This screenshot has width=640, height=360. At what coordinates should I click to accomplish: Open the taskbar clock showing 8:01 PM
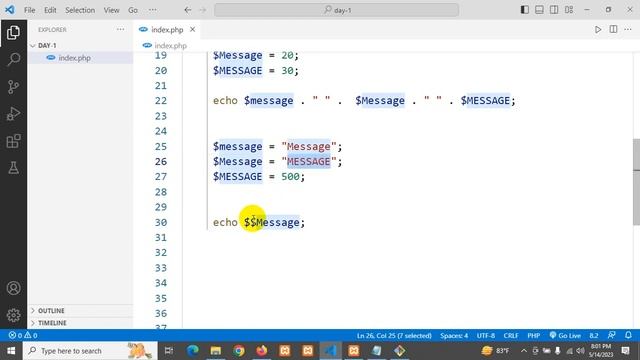tap(601, 351)
